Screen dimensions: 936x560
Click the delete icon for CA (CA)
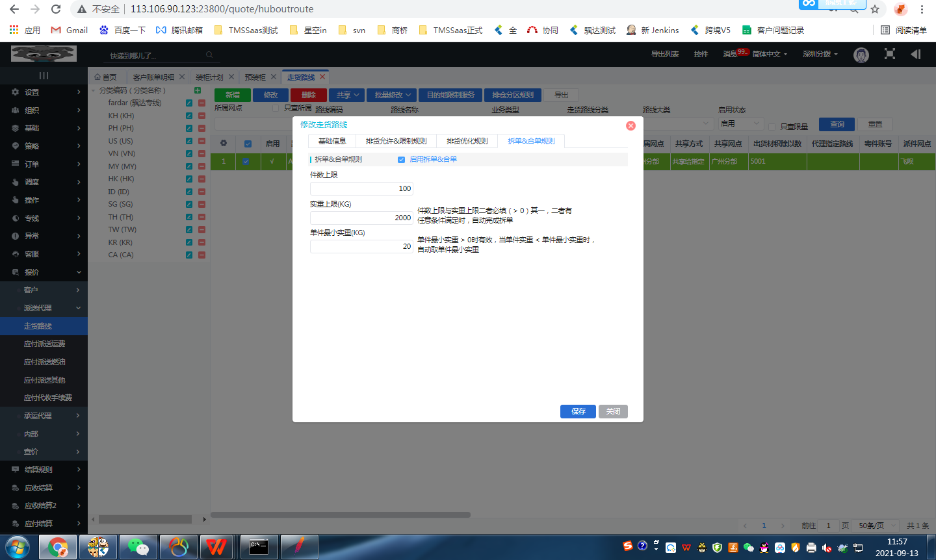coord(201,255)
